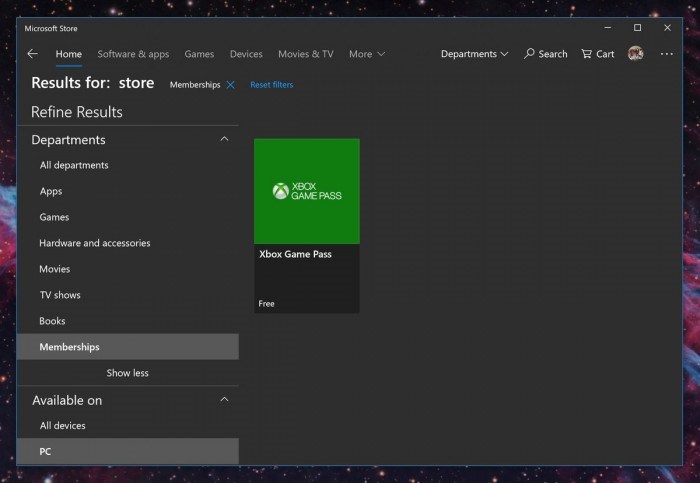Filter results by Games in the sidebar
Image resolution: width=700 pixels, height=483 pixels.
128,217
